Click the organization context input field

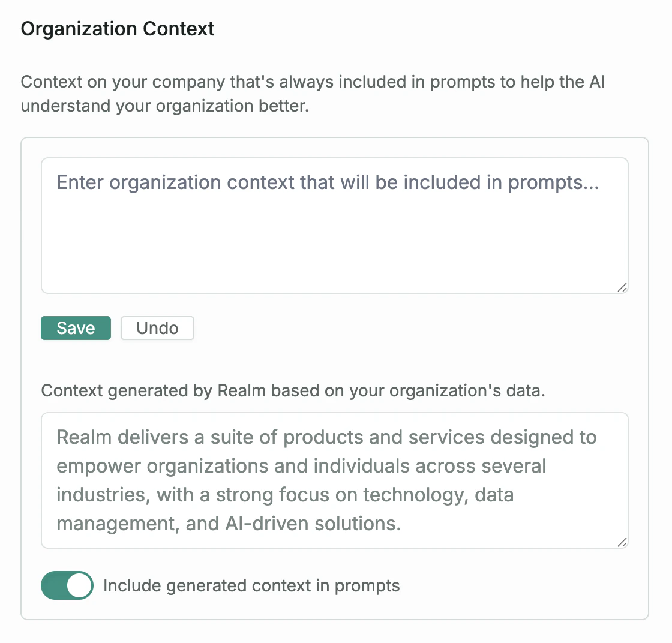click(x=334, y=225)
